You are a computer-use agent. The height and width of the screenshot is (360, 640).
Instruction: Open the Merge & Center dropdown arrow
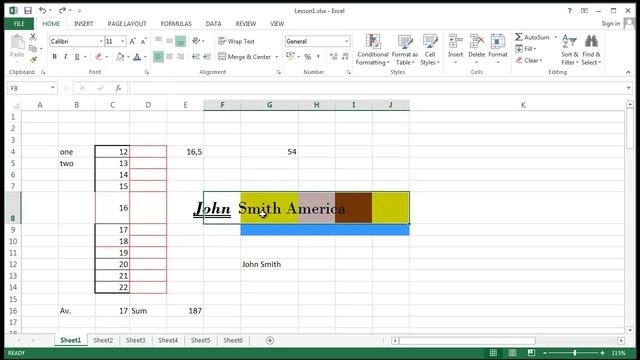[x=277, y=57]
